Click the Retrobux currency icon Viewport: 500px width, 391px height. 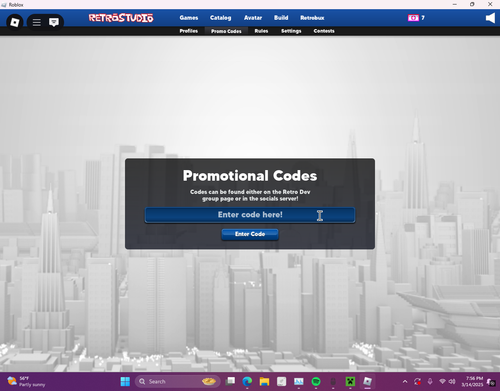(413, 18)
